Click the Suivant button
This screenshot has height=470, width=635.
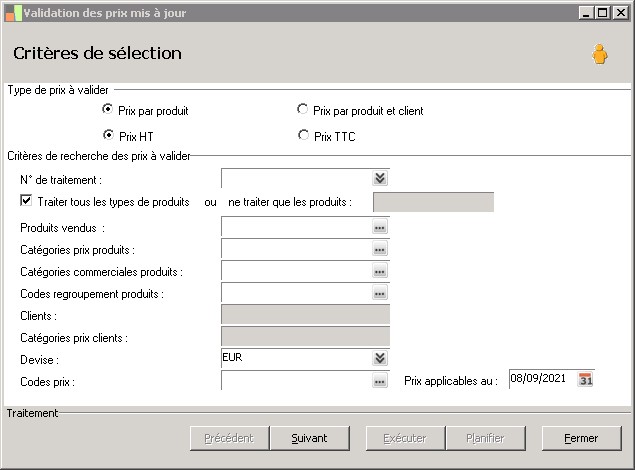(x=309, y=438)
